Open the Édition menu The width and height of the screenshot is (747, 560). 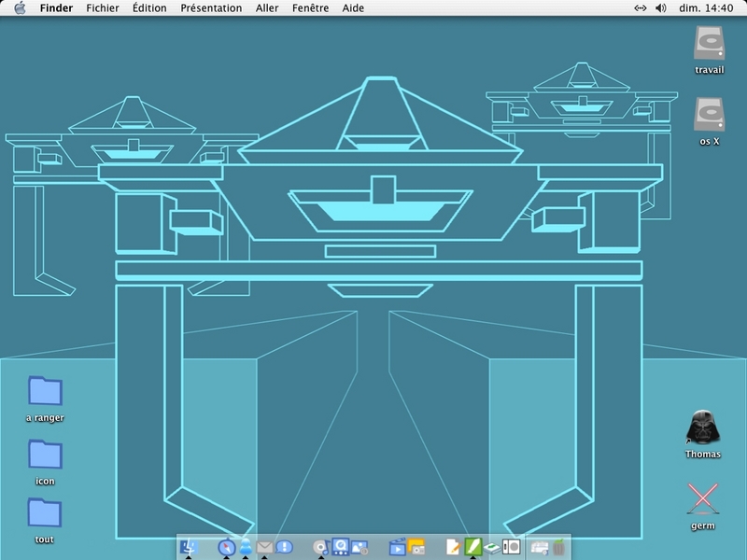[x=149, y=8]
